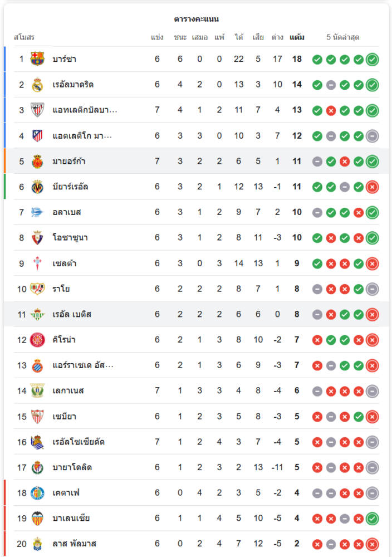Click the Celta Vigo crest icon
Image resolution: width=392 pixels, height=557 pixels.
[37, 263]
